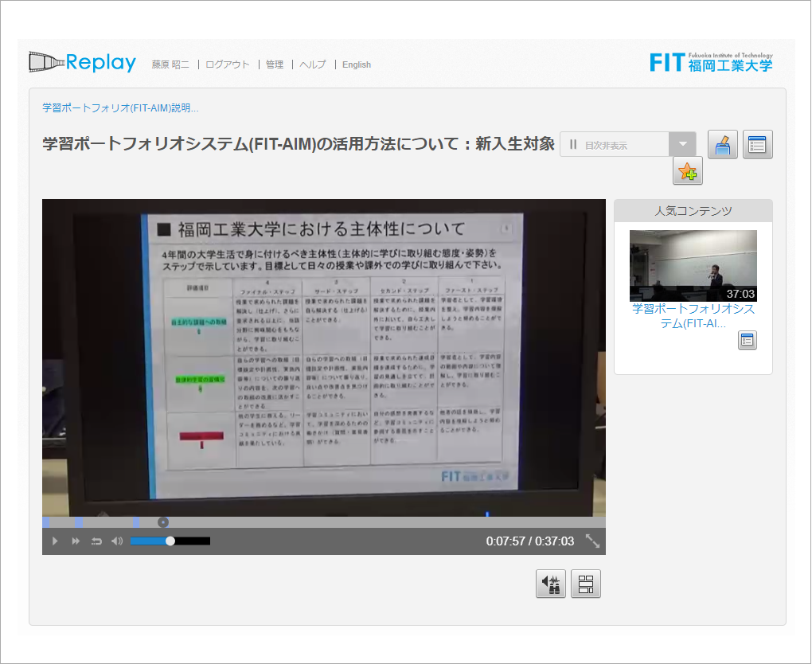Add video to favorites with star icon
Viewport: 812px width, 664px height.
[687, 171]
